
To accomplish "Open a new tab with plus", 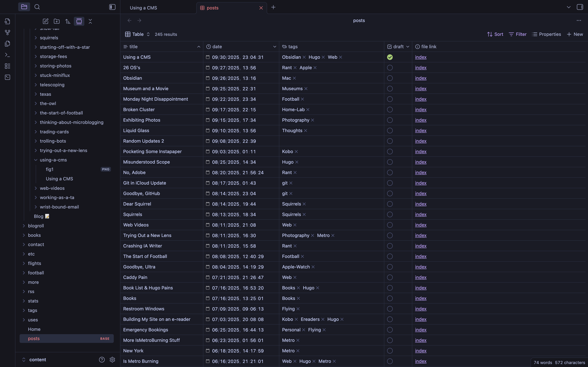I will click(273, 7).
